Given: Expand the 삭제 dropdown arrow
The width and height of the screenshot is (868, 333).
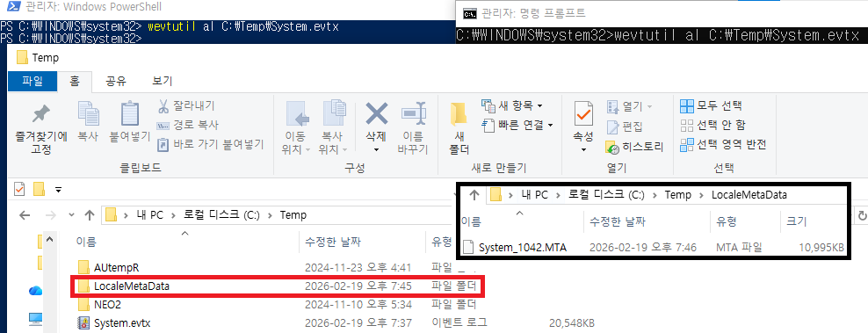Looking at the screenshot, I should click(376, 150).
